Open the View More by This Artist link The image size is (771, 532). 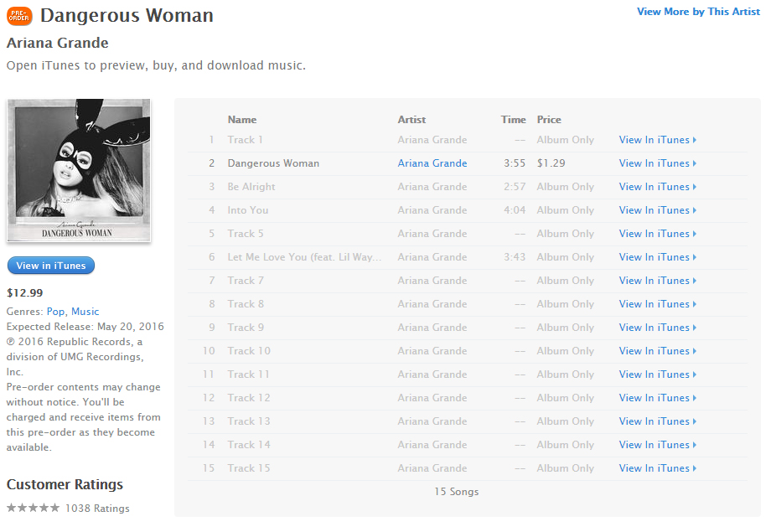point(698,12)
